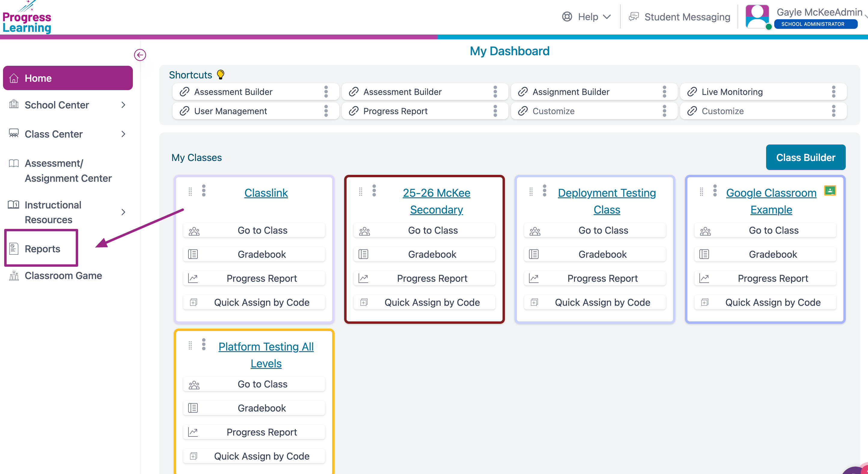Open the Student Messaging chat icon

pos(634,17)
